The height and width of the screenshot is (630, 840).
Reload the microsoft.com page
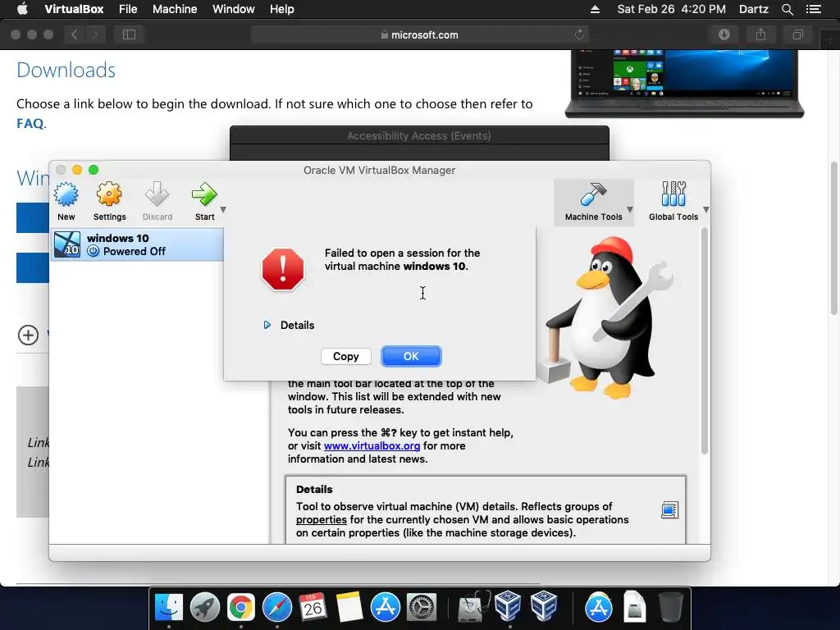pos(579,34)
